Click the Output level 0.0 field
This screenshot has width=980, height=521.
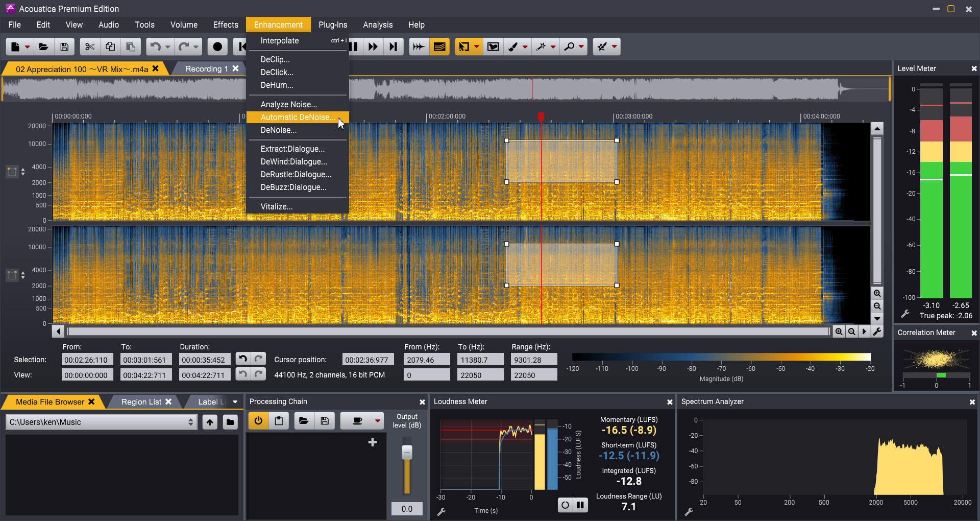[x=407, y=509]
